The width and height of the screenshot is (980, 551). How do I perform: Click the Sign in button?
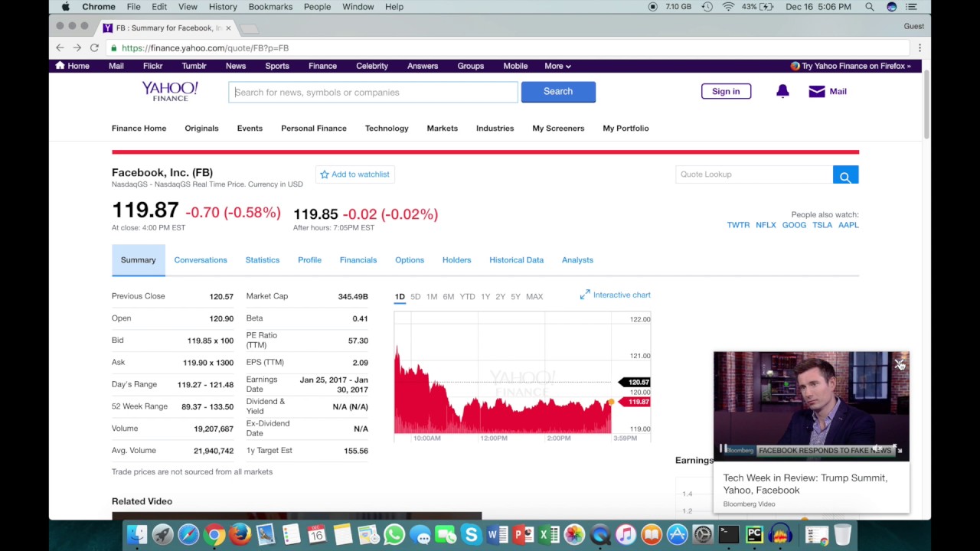[x=726, y=91]
